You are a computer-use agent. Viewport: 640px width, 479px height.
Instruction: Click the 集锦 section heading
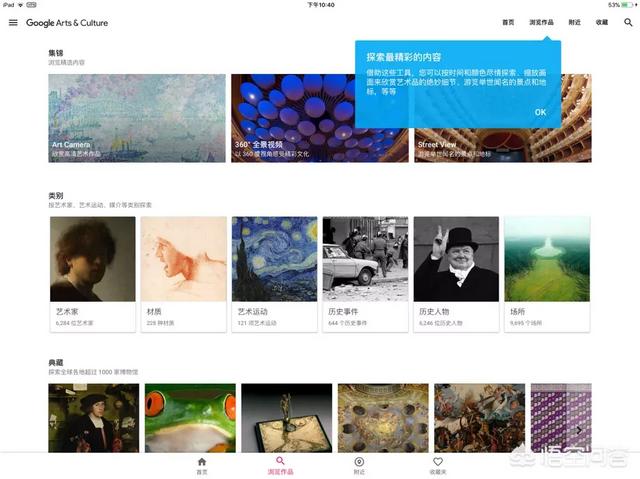[56, 53]
